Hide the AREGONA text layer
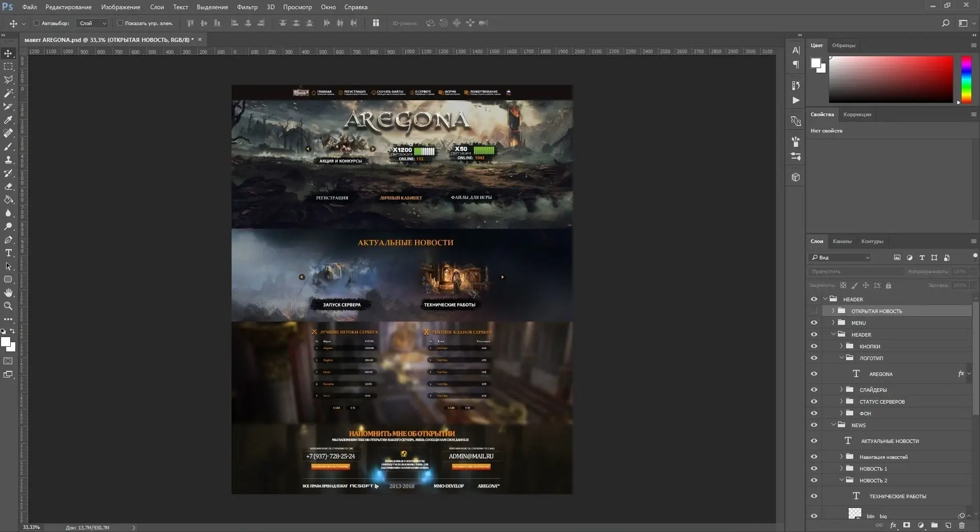The width and height of the screenshot is (980, 532). pos(814,374)
